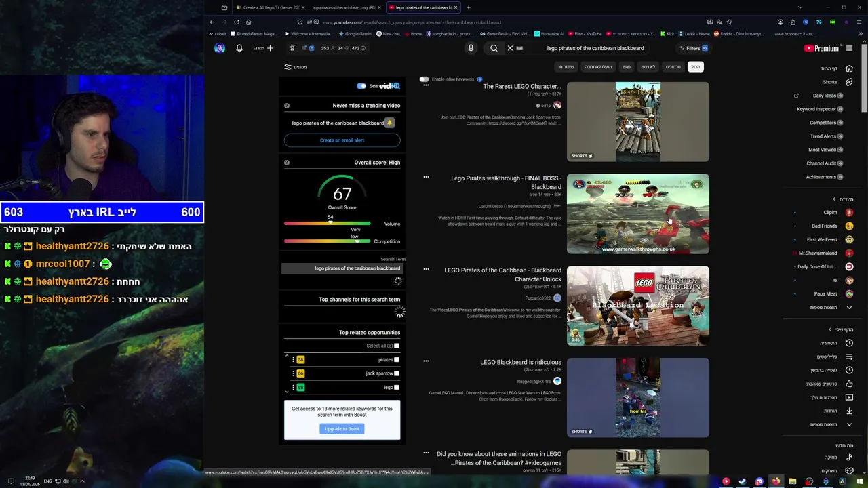This screenshot has height=488, width=868.
Task: Check the pirates keyword checkbox
Action: pos(397,359)
